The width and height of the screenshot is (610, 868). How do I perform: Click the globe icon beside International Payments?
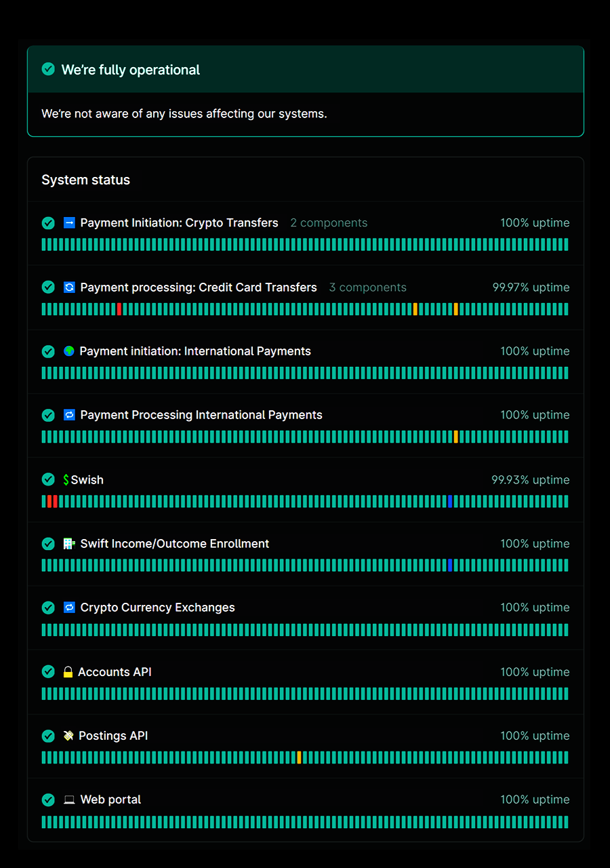click(x=69, y=351)
